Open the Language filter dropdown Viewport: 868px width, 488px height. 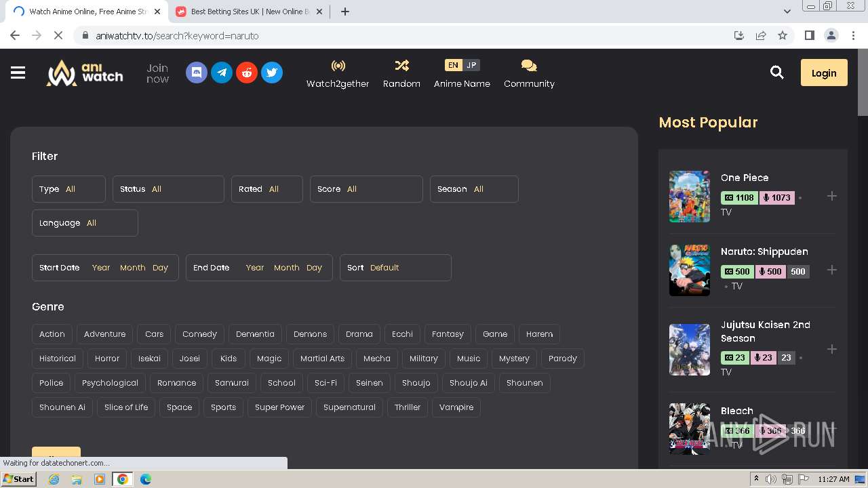(x=85, y=223)
